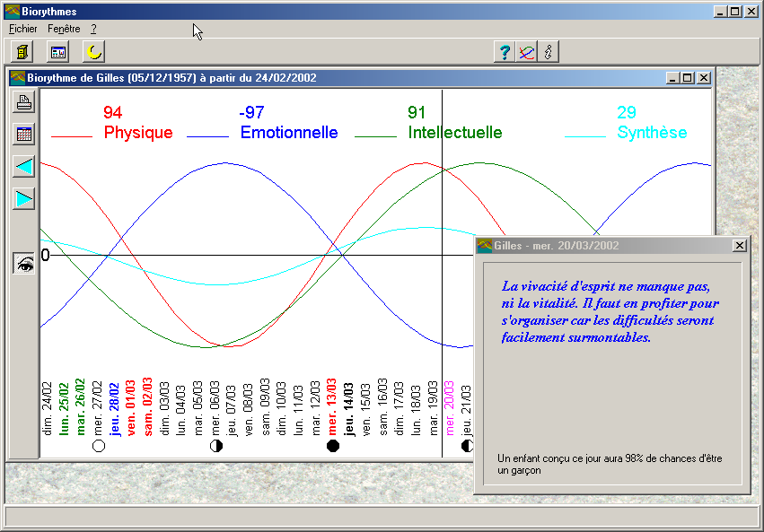
Task: Click the Intellectuelle legend label
Action: pyautogui.click(x=455, y=133)
